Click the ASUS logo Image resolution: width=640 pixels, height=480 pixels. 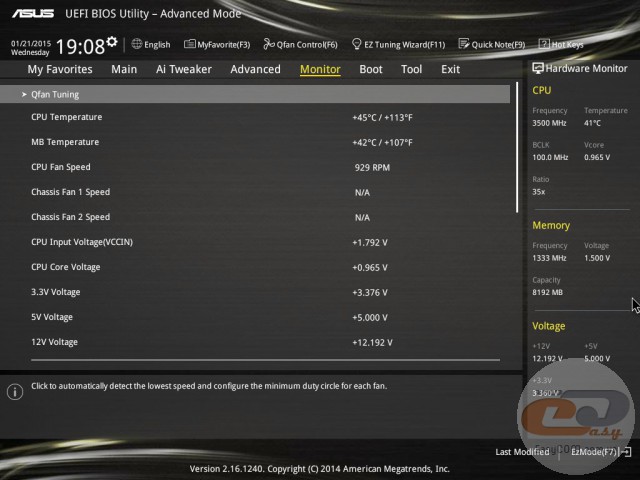[x=33, y=13]
